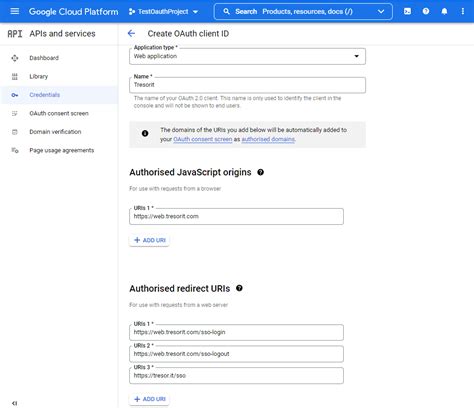
Task: Open the Application type dropdown
Action: pos(247,56)
